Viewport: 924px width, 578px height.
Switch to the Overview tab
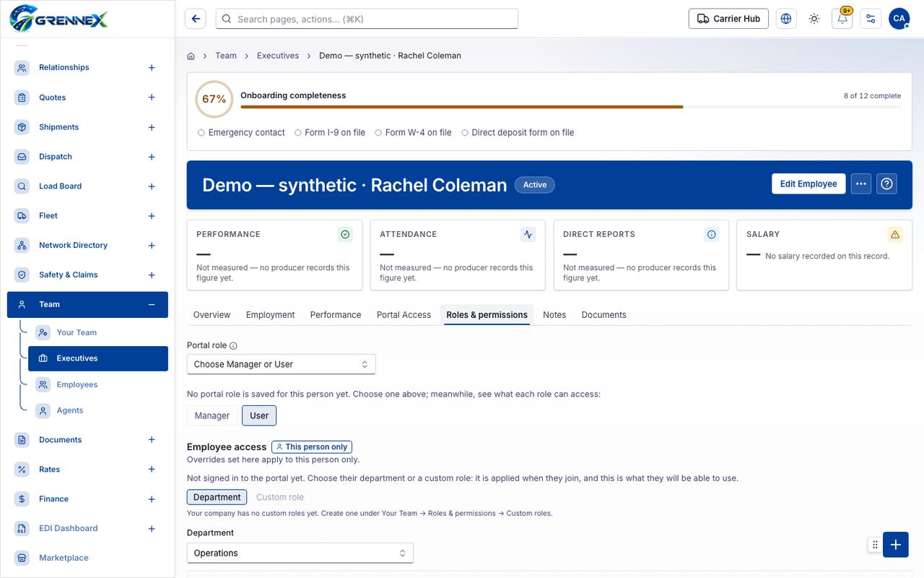tap(212, 315)
